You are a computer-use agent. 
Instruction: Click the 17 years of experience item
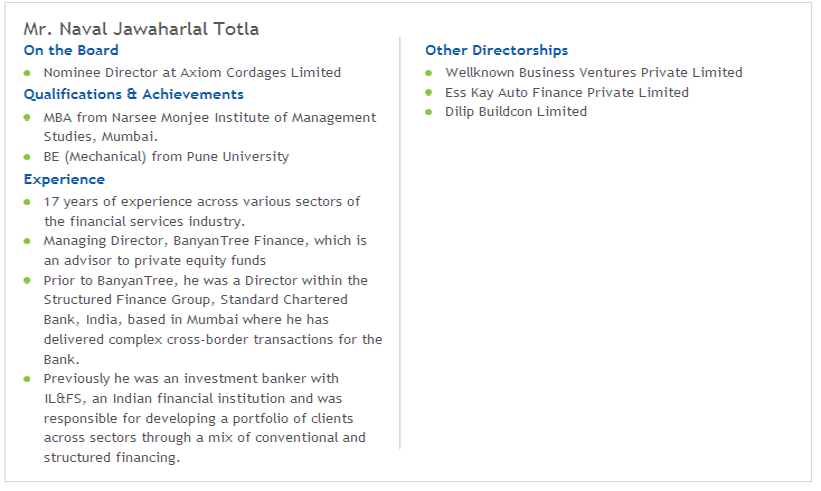click(x=202, y=211)
